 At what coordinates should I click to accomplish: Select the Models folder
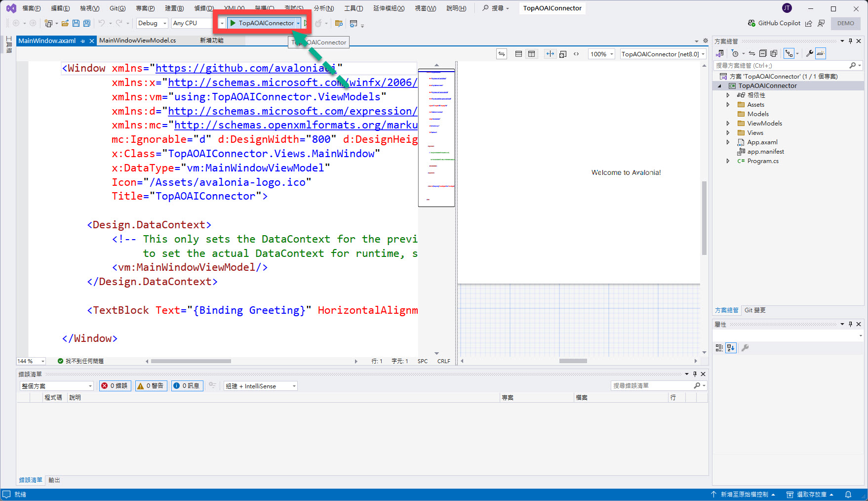pyautogui.click(x=758, y=114)
